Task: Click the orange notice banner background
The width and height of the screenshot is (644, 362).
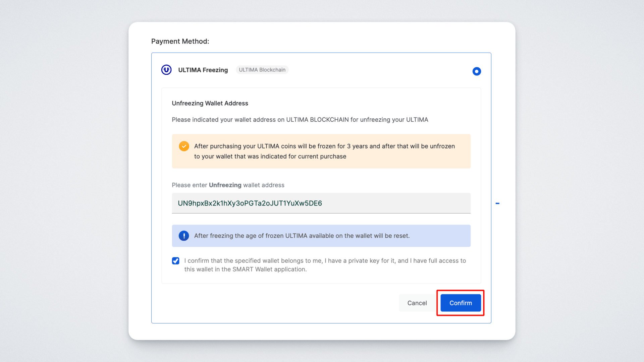Action: pos(463,163)
